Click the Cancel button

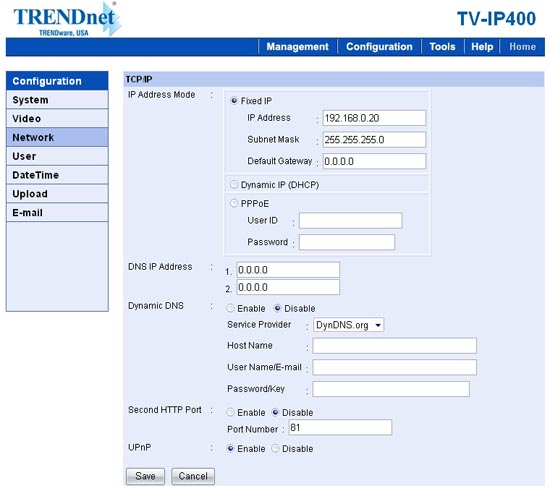(x=193, y=476)
